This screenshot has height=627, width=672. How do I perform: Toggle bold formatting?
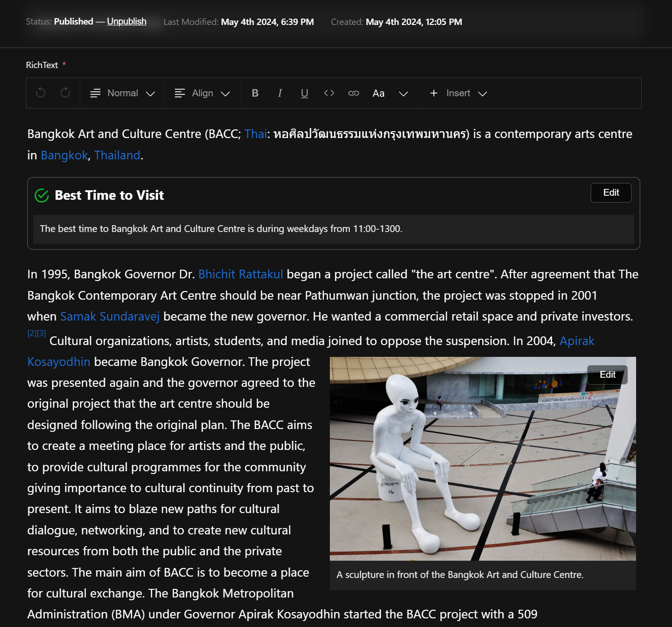(255, 93)
